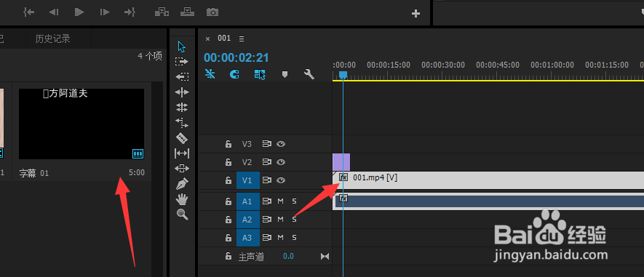
Task: Select the purple clip on V2
Action: click(341, 162)
